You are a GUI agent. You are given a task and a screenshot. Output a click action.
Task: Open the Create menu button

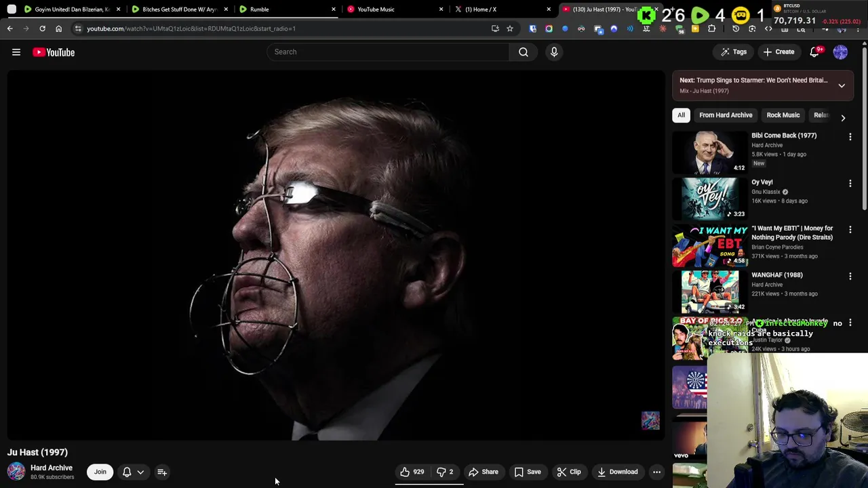[778, 52]
